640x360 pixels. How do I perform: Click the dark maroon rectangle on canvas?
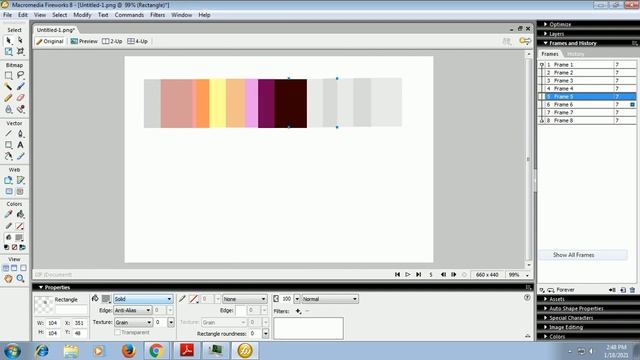click(291, 103)
